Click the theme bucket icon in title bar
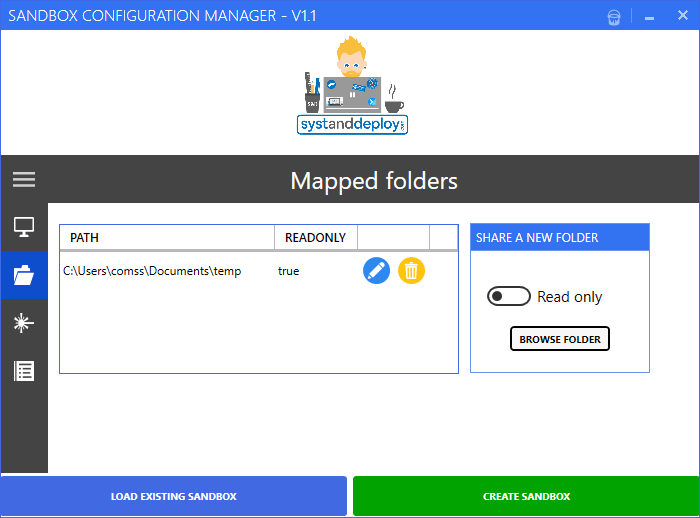This screenshot has height=518, width=700. (x=614, y=17)
